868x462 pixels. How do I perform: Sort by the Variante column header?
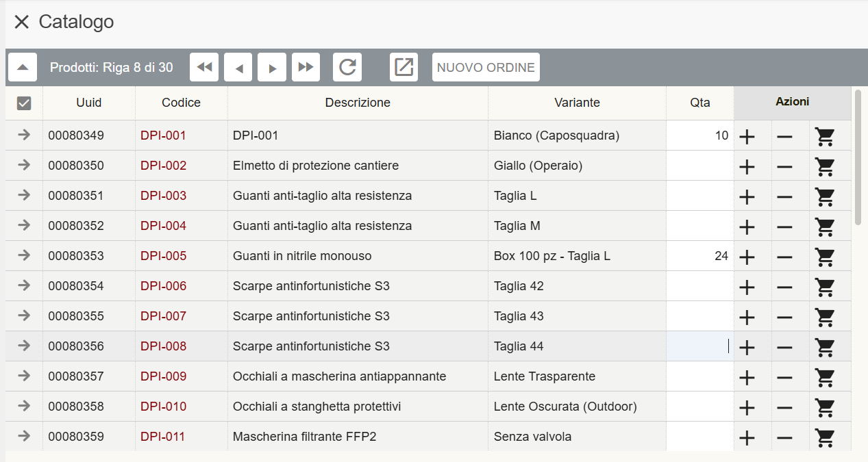point(577,103)
